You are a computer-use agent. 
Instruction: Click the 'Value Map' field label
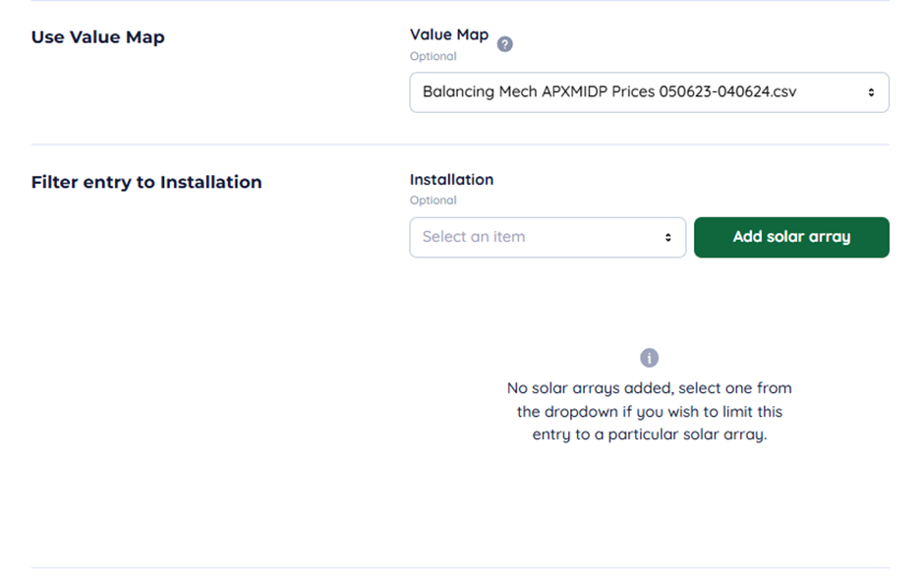point(449,34)
